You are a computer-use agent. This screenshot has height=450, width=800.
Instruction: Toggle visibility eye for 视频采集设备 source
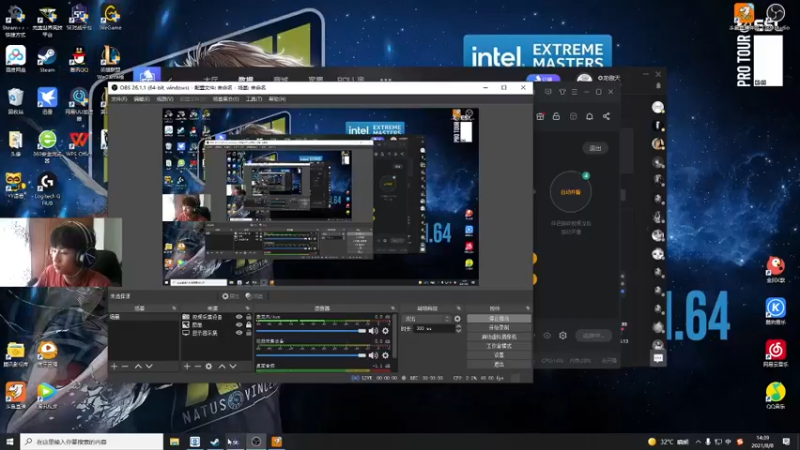[239, 317]
